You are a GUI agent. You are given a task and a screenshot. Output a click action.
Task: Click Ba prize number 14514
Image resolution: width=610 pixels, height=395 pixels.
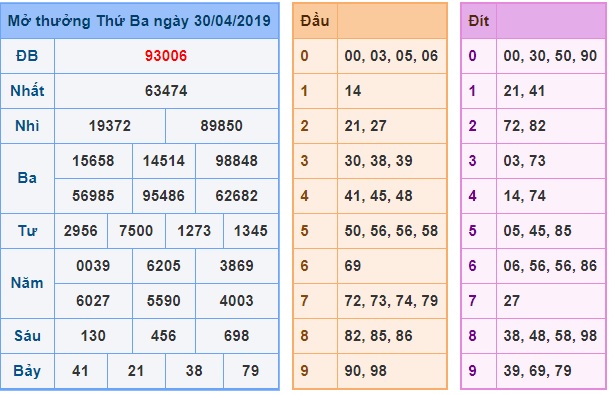[x=164, y=161]
